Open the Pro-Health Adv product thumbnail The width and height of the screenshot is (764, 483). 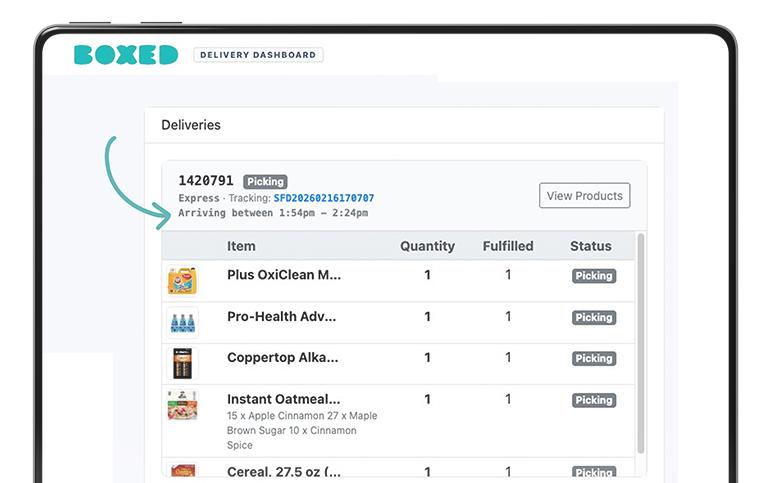point(182,323)
